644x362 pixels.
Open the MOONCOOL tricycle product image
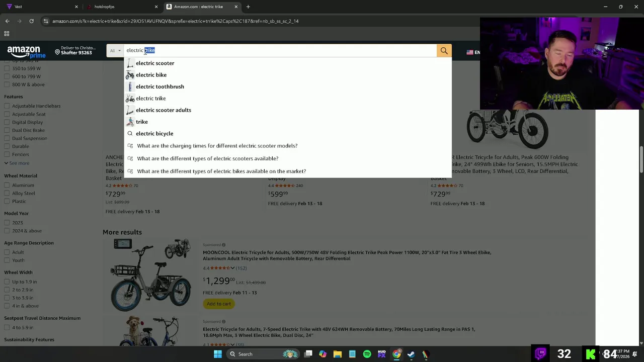(x=151, y=275)
